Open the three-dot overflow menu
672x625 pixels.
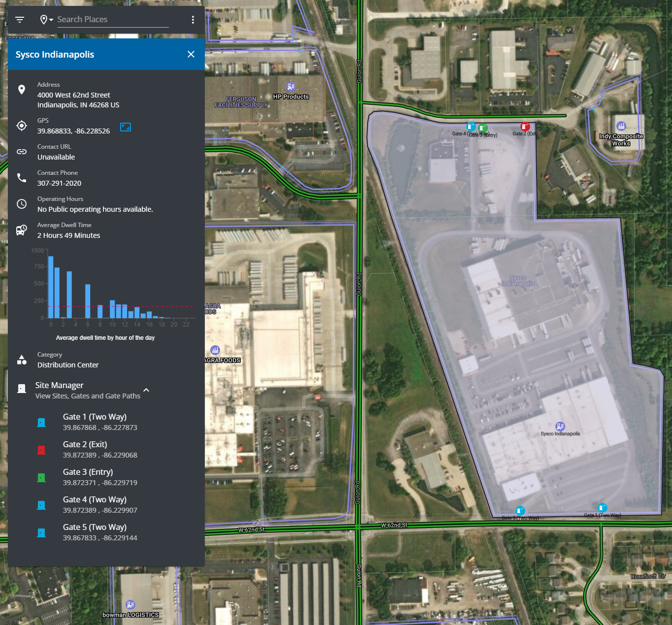[x=192, y=19]
